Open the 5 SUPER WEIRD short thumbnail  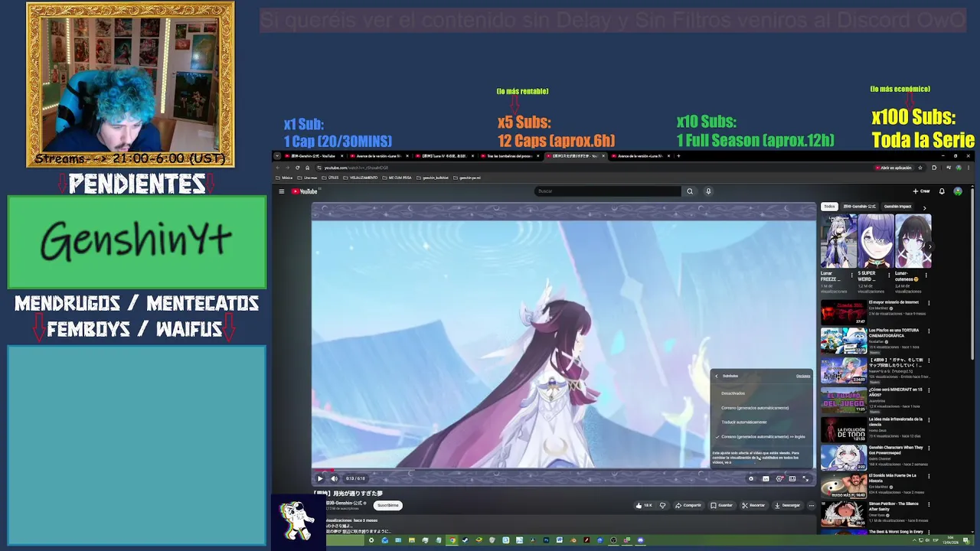[875, 241]
